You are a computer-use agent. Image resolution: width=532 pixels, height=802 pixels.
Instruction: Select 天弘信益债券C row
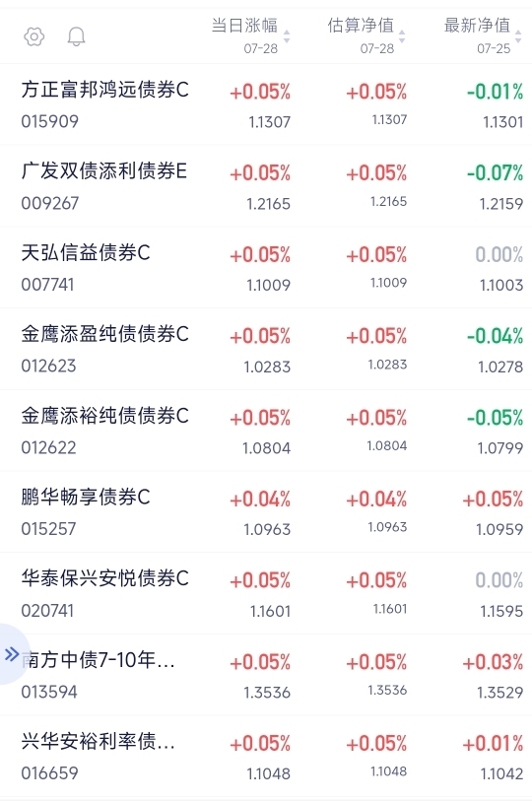[x=266, y=268]
